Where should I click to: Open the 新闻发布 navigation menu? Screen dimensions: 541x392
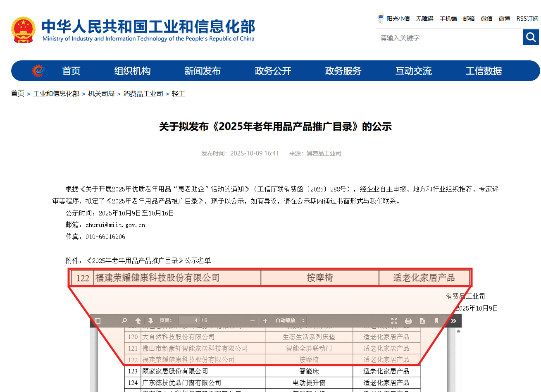(x=203, y=71)
